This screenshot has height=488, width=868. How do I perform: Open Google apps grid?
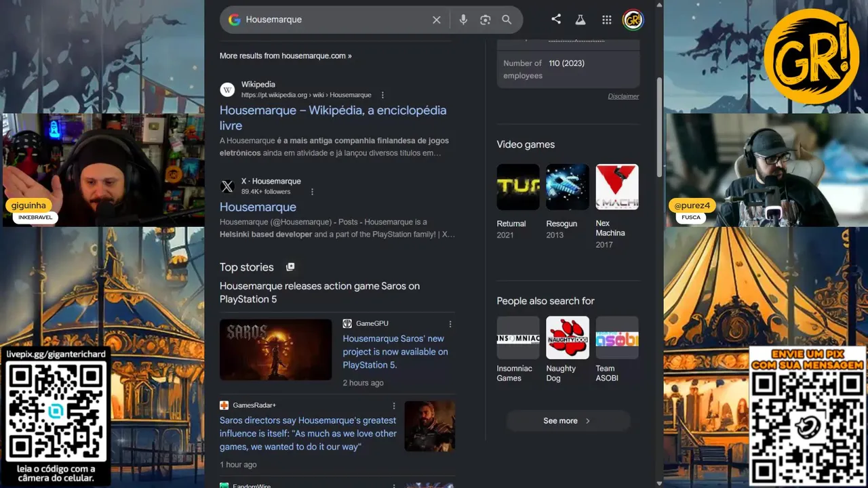[x=607, y=20]
